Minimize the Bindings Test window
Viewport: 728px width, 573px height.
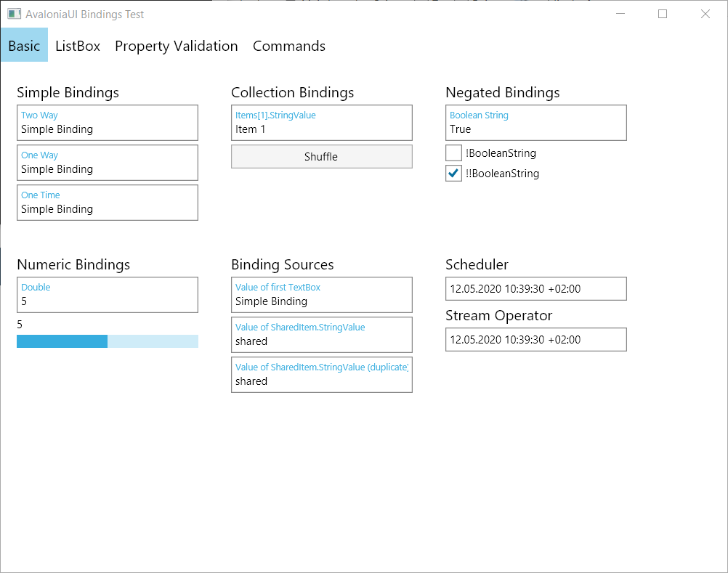[x=620, y=14]
